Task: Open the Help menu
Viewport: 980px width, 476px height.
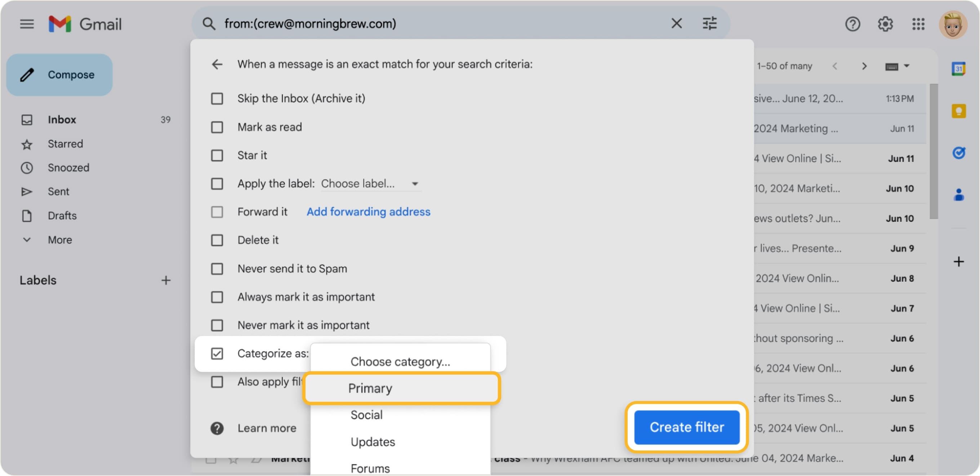Action: [x=853, y=23]
